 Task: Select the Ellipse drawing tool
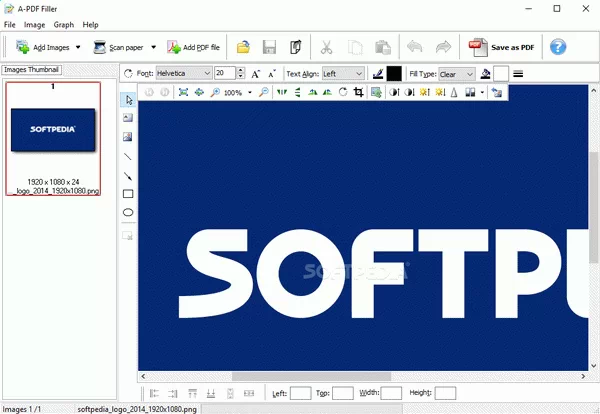click(128, 213)
